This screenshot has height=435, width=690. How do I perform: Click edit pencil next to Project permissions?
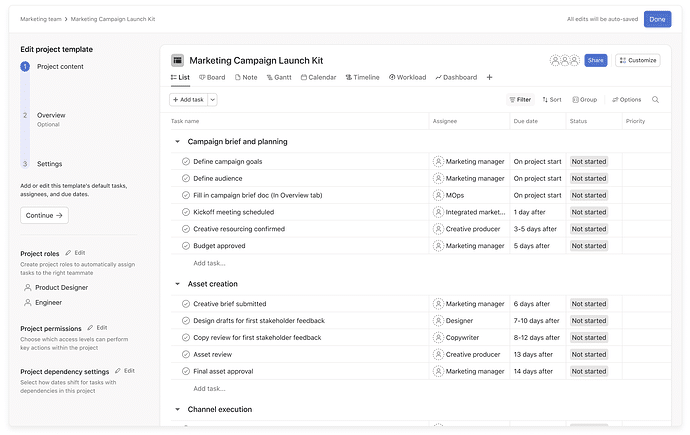pyautogui.click(x=90, y=328)
